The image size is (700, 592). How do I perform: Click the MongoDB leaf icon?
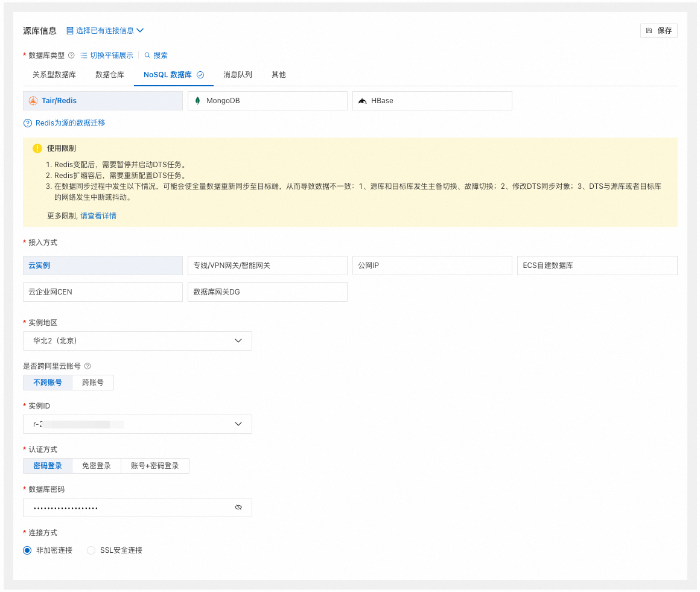[198, 101]
